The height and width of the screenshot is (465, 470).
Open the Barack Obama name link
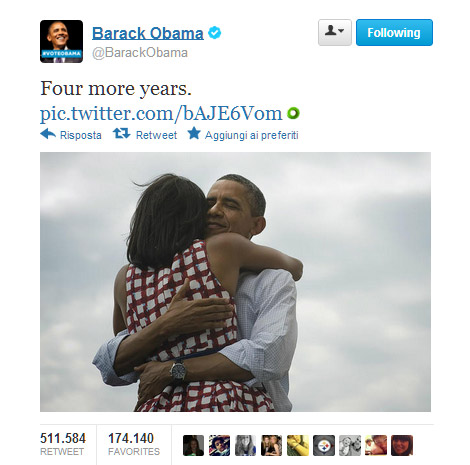(148, 33)
